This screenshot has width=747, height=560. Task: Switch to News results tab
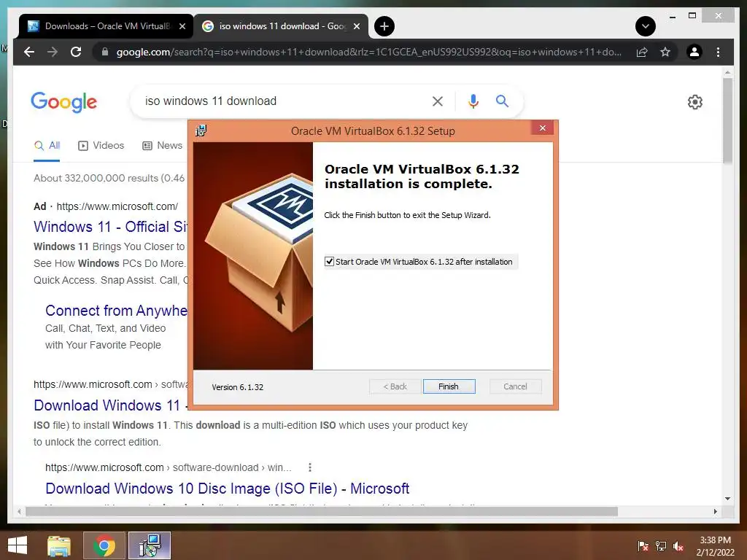point(163,146)
